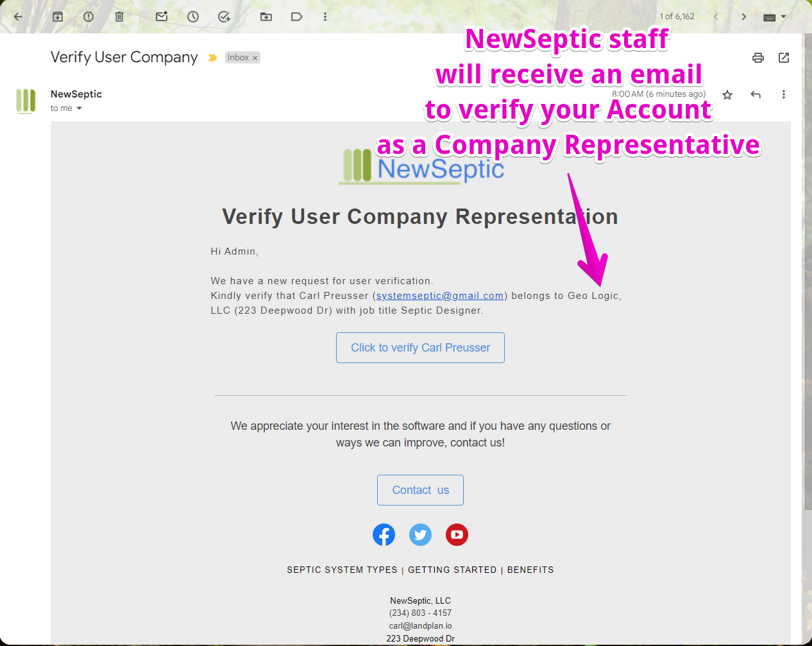The image size is (812, 646).
Task: Go back to the inbox list
Action: pyautogui.click(x=18, y=17)
